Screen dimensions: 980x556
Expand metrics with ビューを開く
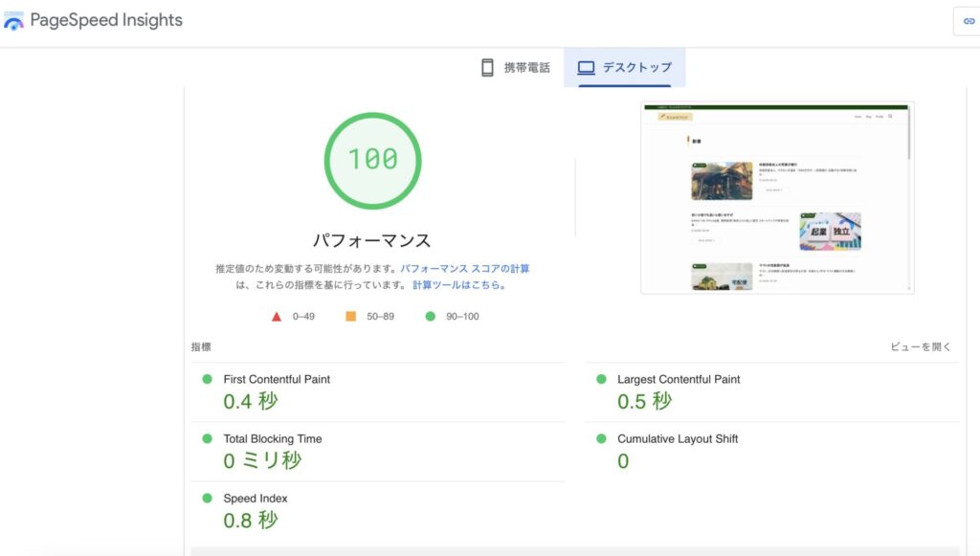pos(921,347)
